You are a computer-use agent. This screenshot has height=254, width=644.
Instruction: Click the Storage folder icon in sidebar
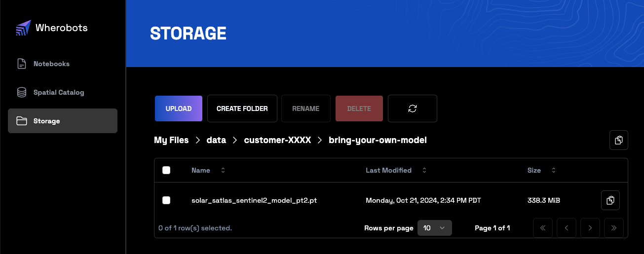22,121
